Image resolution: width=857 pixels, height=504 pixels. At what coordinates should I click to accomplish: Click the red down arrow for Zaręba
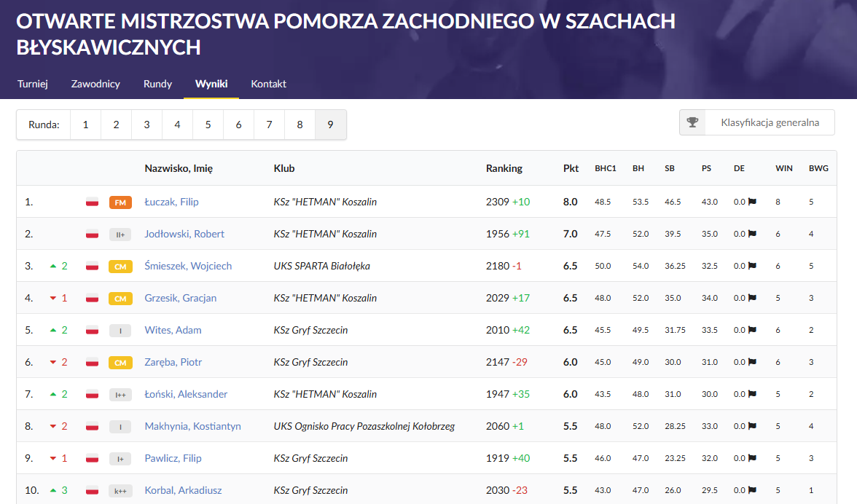53,362
